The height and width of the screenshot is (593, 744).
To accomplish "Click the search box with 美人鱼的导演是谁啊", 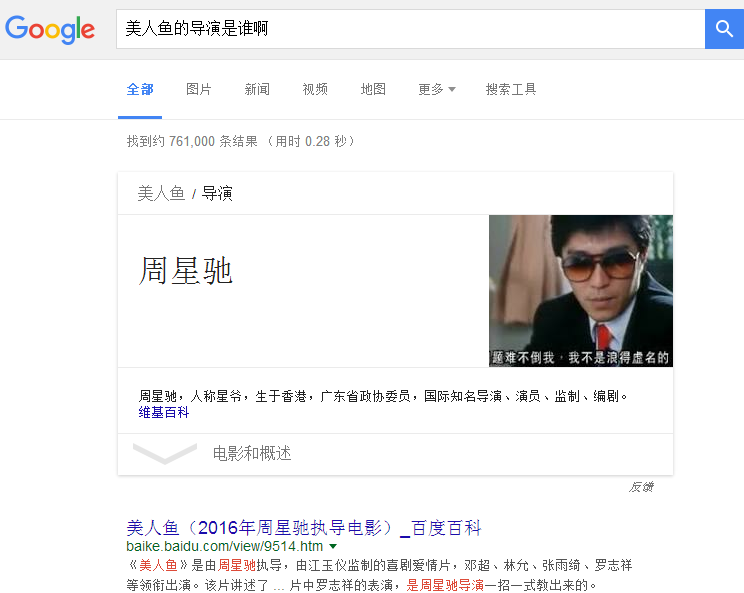I will (x=410, y=28).
